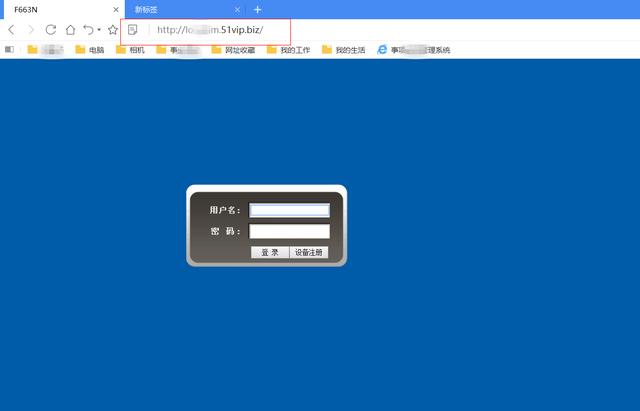Screen dimensions: 640x411
Task: Open the 电脑 bookmark folder
Action: [90, 50]
